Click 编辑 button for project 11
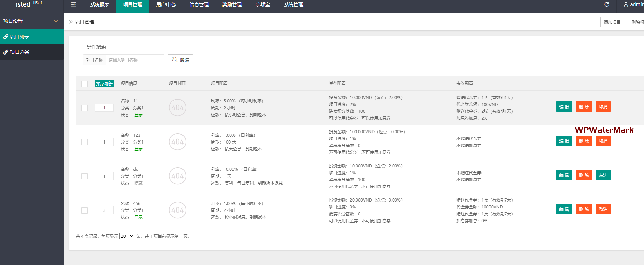644x265 pixels. (x=564, y=107)
